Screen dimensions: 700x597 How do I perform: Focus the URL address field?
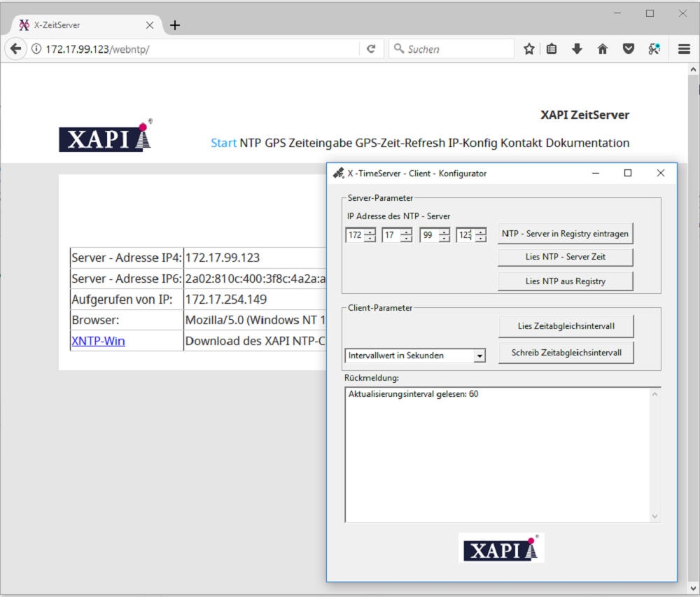tap(201, 49)
